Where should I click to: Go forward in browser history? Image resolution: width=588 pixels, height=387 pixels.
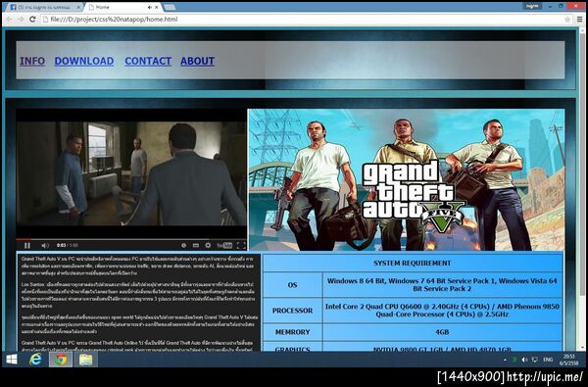[x=21, y=20]
